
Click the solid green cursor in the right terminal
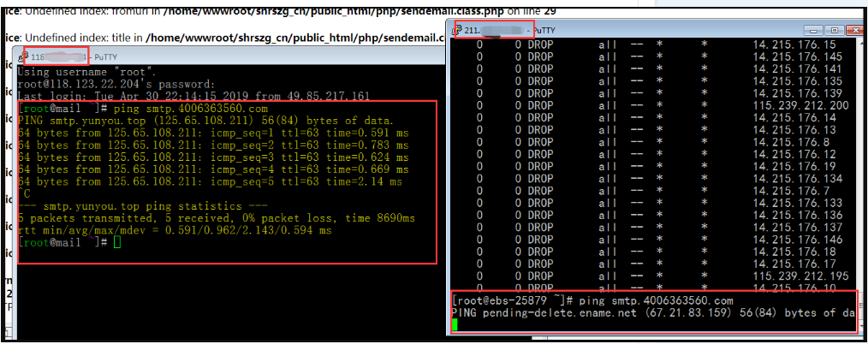point(455,325)
